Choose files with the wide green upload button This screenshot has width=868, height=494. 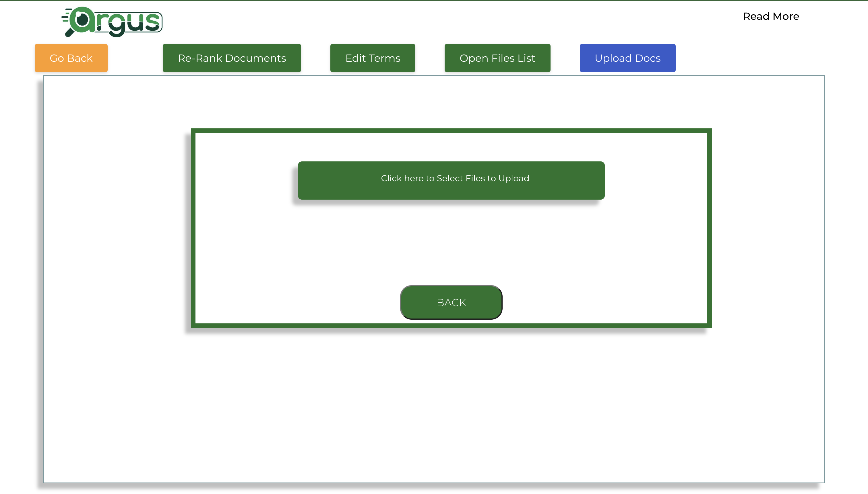pos(451,180)
